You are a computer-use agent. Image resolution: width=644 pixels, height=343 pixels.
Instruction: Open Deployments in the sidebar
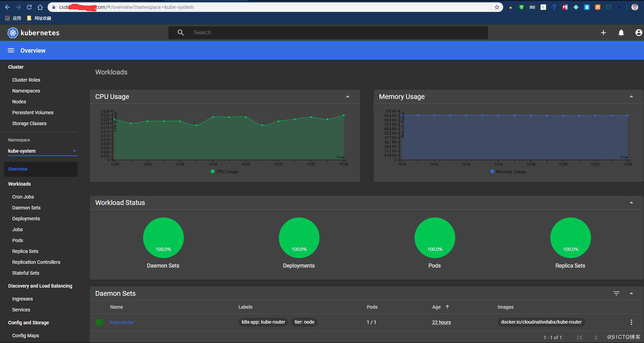tap(26, 219)
